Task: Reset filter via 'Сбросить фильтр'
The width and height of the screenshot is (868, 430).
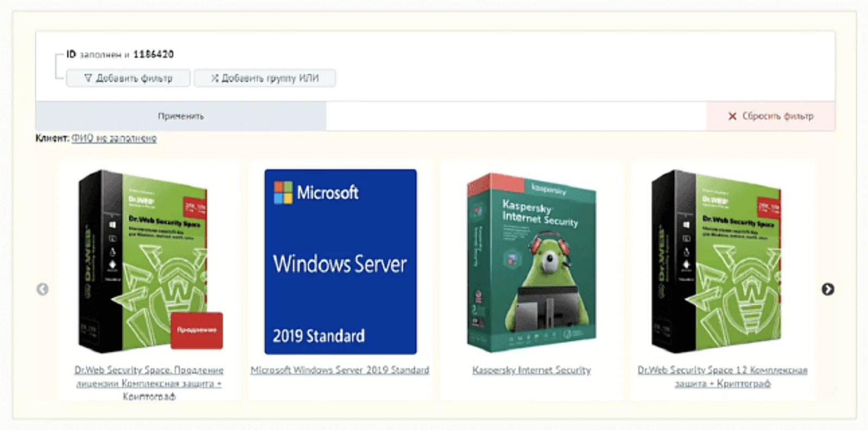Action: 771,116
